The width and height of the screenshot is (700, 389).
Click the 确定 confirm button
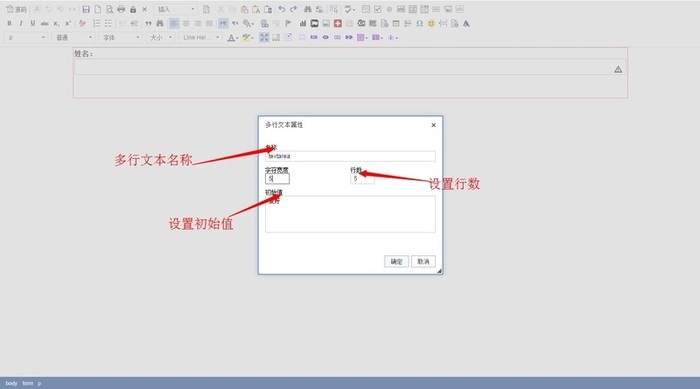396,261
